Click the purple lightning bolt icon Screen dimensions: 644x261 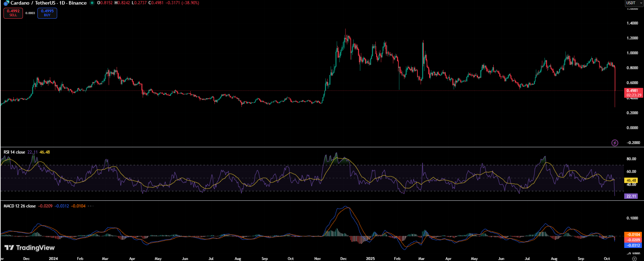pyautogui.click(x=615, y=143)
